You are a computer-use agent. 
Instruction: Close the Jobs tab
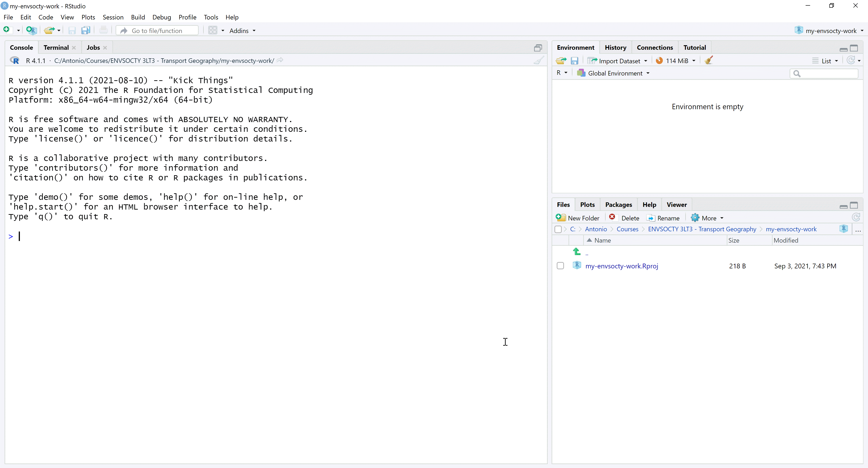tap(105, 48)
